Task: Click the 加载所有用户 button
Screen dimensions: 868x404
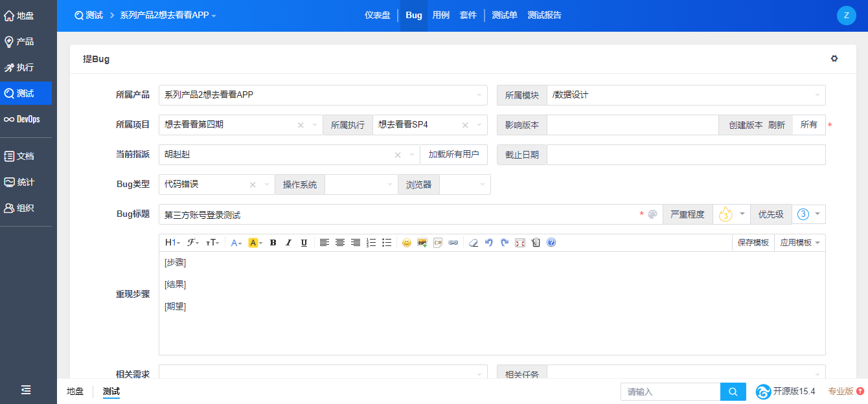Action: 453,155
